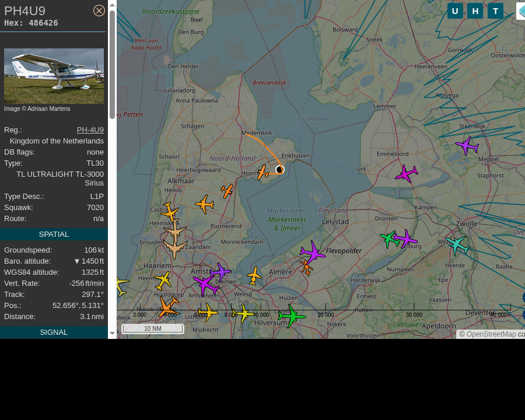Screen dimensions: 525x420
Task: Click the L1P type description value
Action: 97,196
